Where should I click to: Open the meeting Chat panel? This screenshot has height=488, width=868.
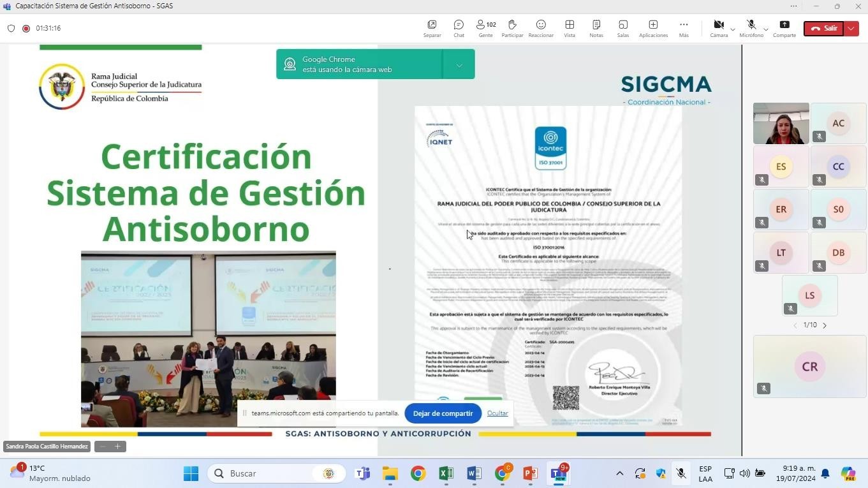coord(459,25)
